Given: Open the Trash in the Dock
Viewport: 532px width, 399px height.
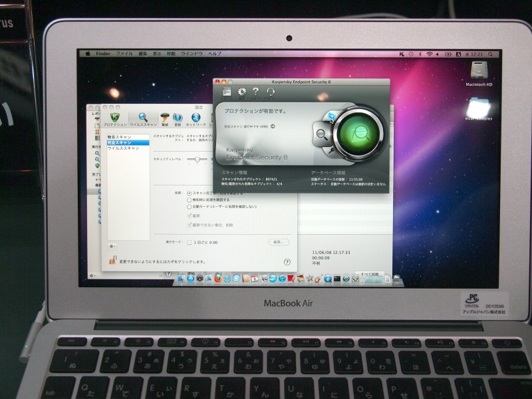Looking at the screenshot, I should (x=396, y=279).
